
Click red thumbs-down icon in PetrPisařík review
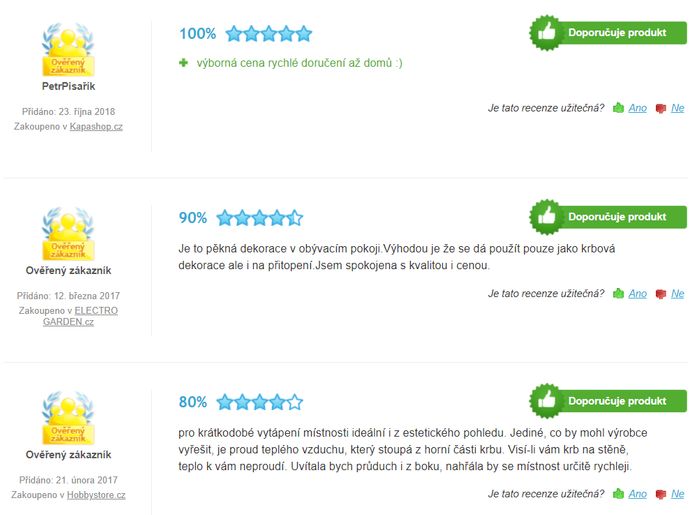click(x=661, y=108)
